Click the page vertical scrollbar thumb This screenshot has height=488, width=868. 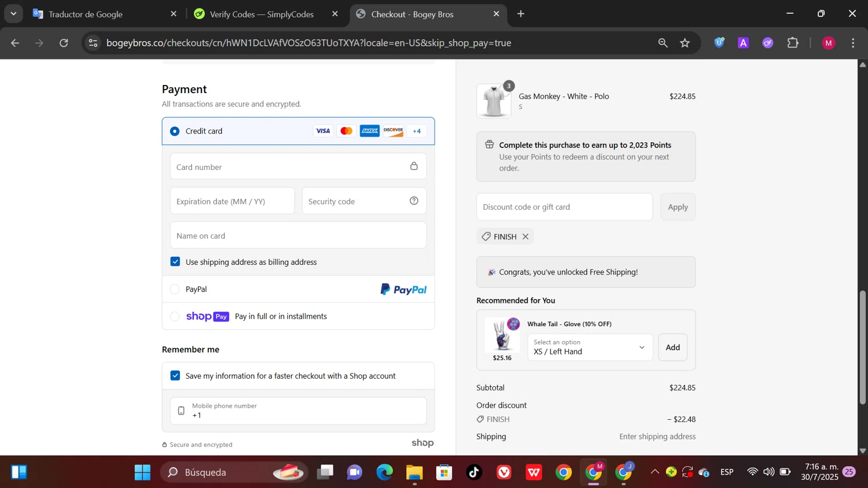click(x=863, y=347)
